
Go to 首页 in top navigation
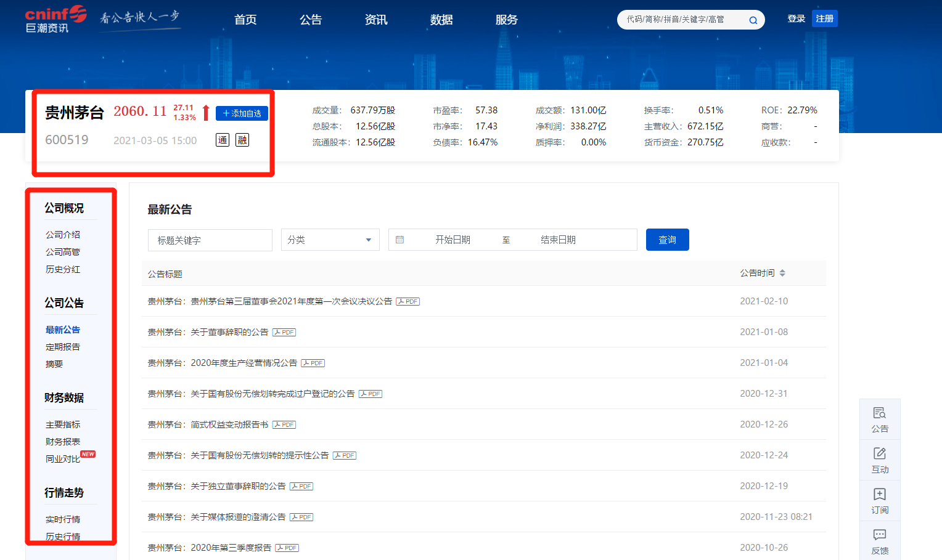coord(245,20)
